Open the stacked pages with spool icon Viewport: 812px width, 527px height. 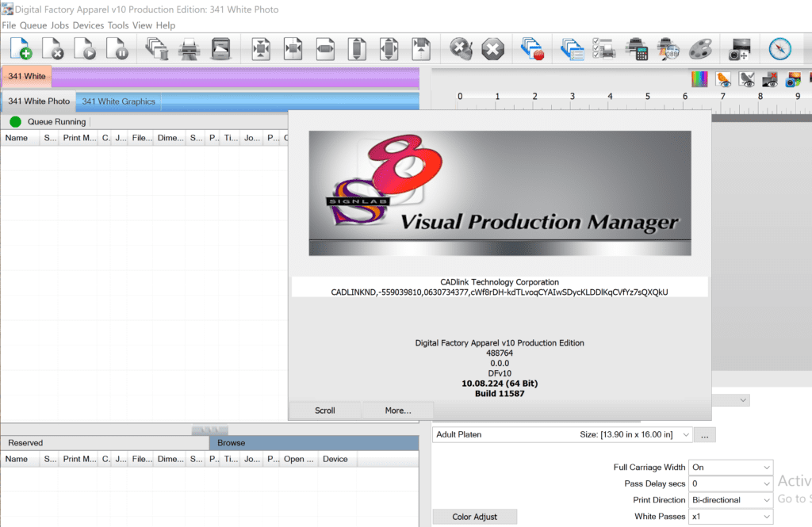(156, 49)
